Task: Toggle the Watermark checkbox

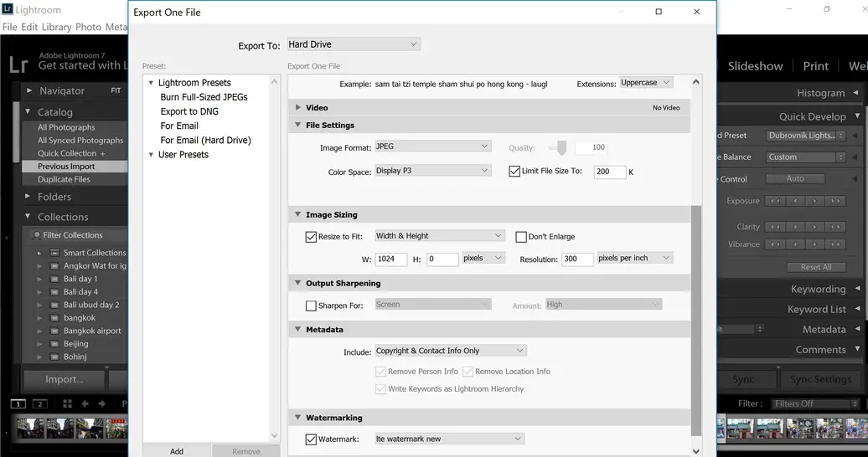Action: click(311, 439)
